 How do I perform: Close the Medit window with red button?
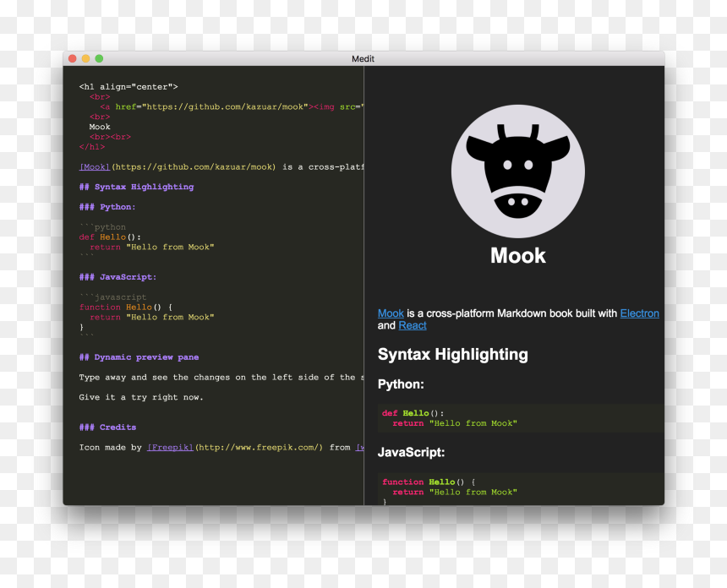[73, 58]
